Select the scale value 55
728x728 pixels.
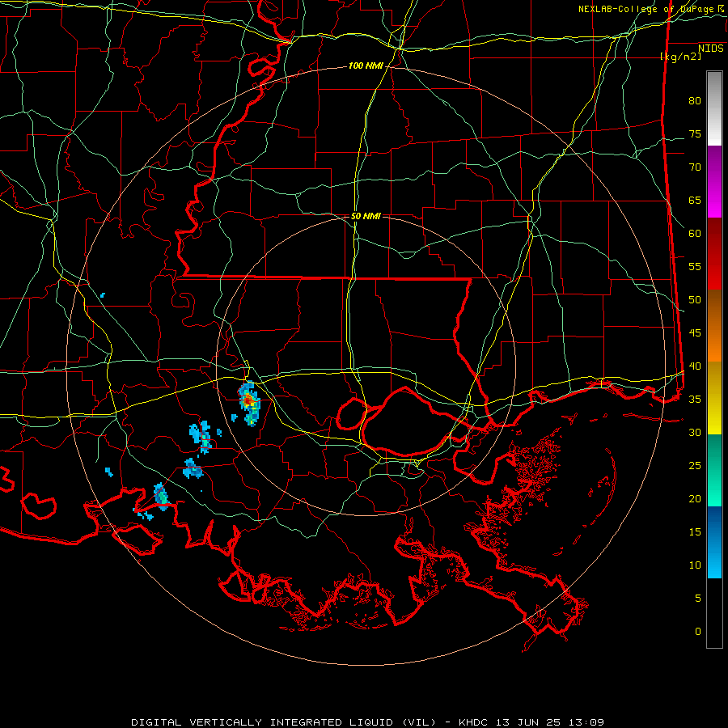coord(695,267)
